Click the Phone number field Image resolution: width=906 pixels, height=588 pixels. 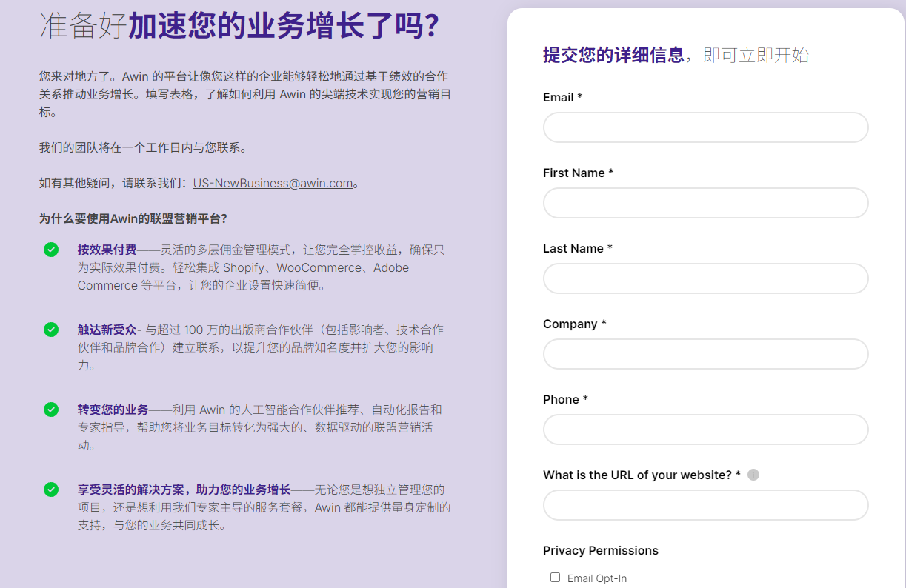(705, 430)
